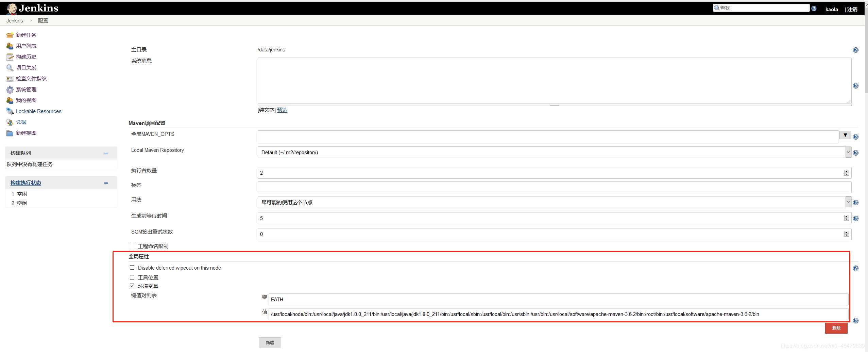868x352 pixels.
Task: Click 构建执行状态 heading link
Action: [x=25, y=183]
